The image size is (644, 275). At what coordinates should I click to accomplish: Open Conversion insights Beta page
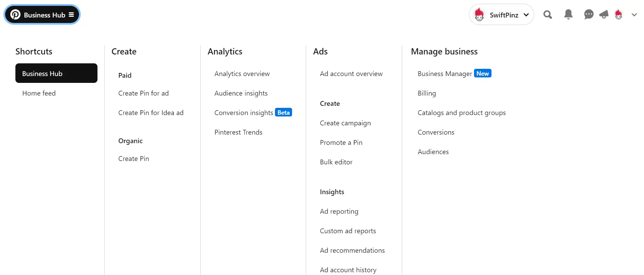coord(253,113)
